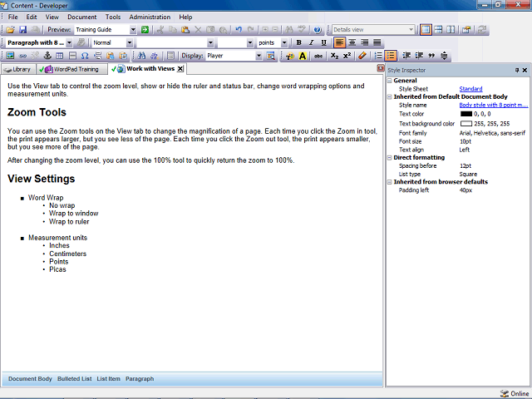
Task: Insert a table using the grid icon
Action: (60, 56)
